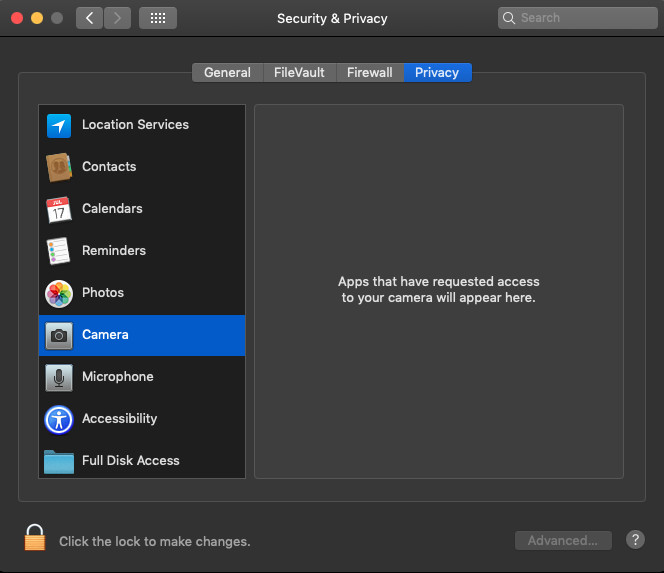This screenshot has width=664, height=573.
Task: Switch to the Firewall tab
Action: [370, 72]
